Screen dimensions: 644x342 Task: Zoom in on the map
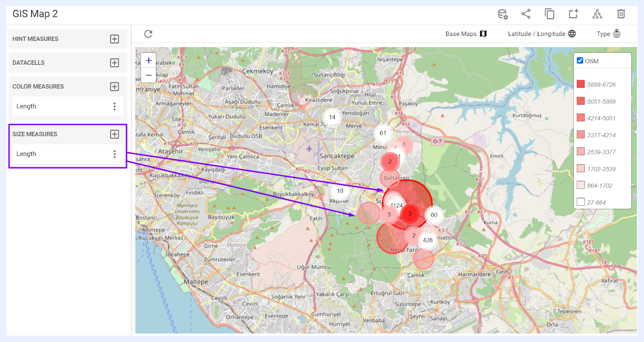(149, 60)
